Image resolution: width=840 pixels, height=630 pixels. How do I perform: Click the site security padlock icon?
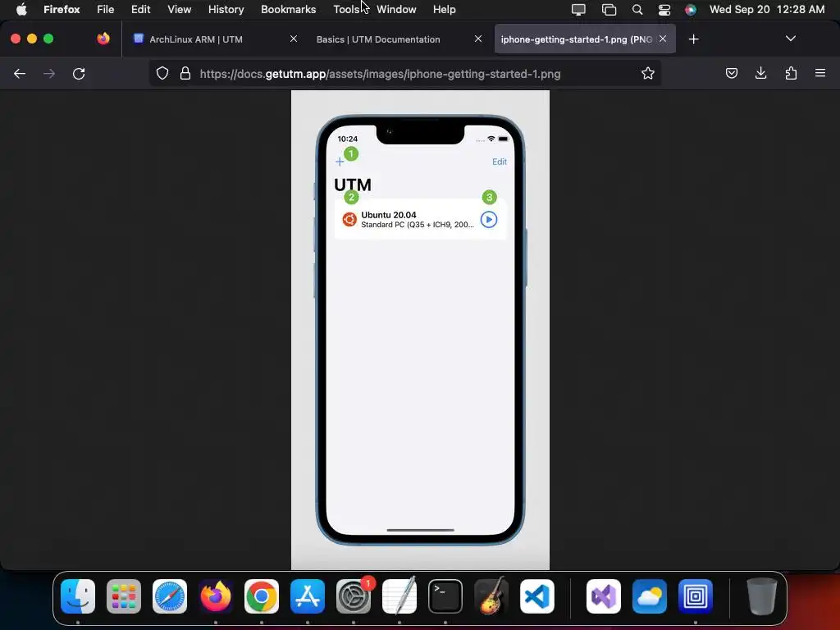click(185, 73)
